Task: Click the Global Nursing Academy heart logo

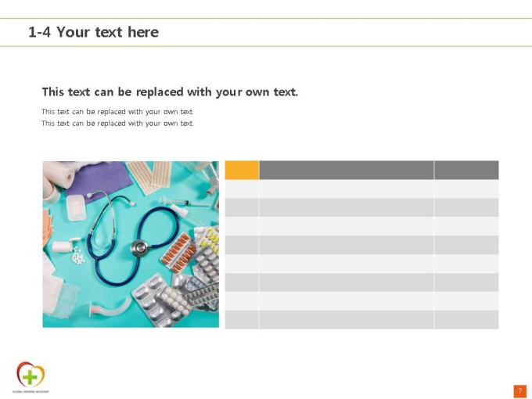Action: coord(31,375)
